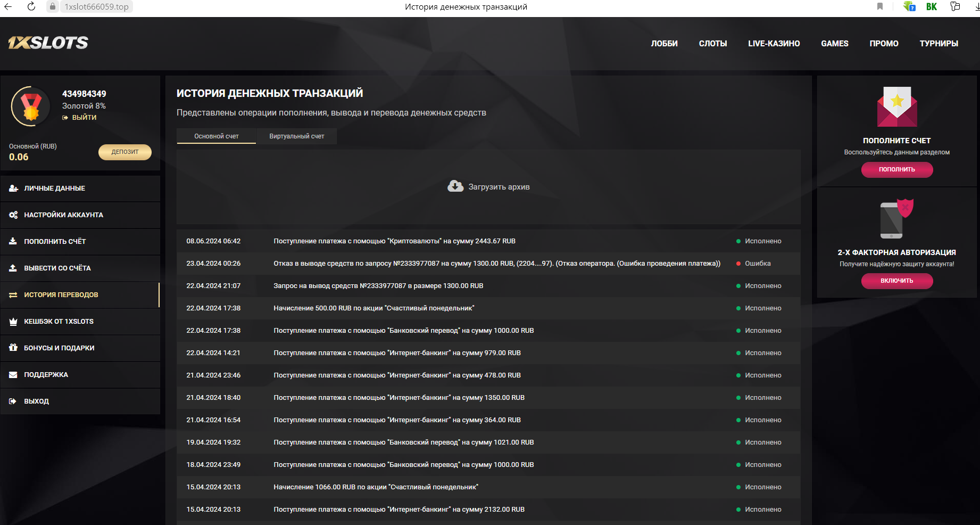Click the support envelope icon
The height and width of the screenshot is (525, 980).
coord(13,375)
